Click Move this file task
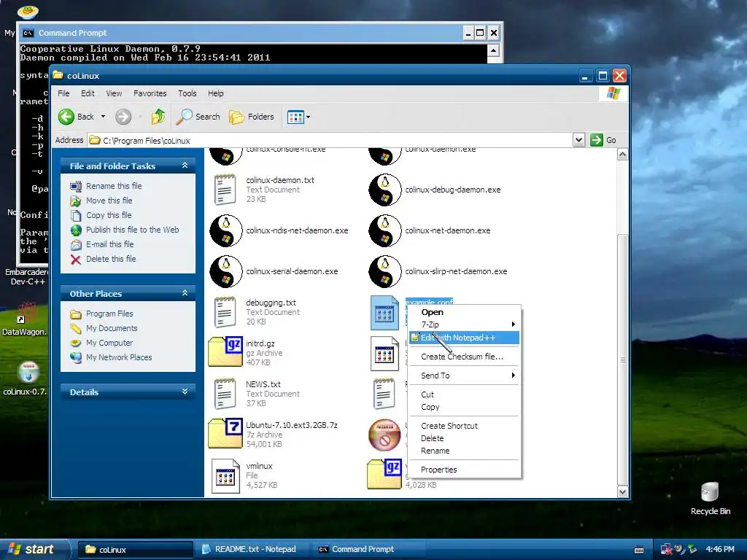747x560 pixels. (x=109, y=201)
